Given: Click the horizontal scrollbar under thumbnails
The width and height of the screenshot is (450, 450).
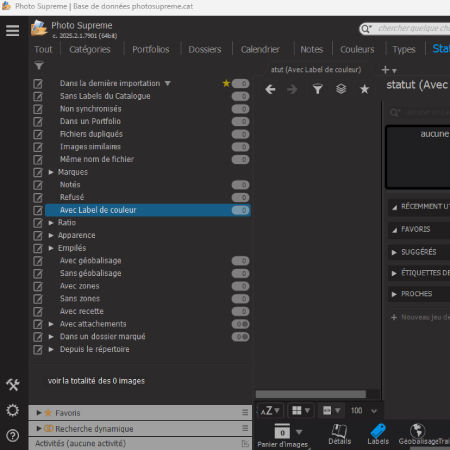Looking at the screenshot, I should 311,394.
